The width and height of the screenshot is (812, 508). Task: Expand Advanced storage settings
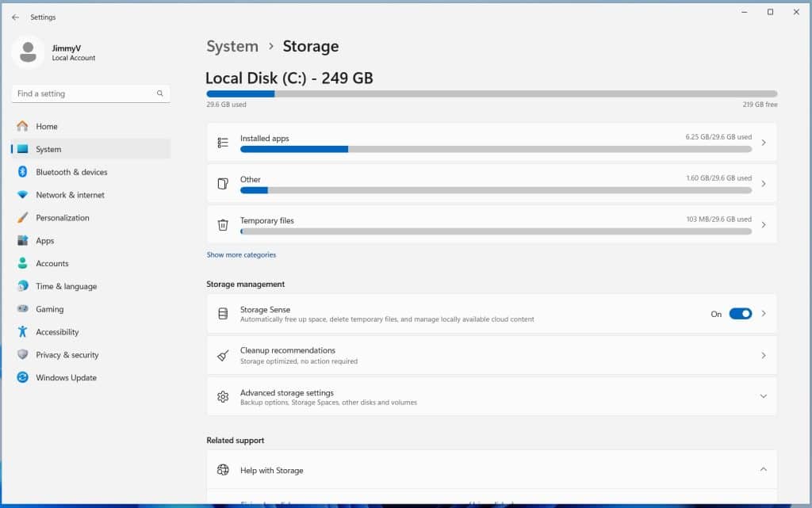click(x=764, y=395)
